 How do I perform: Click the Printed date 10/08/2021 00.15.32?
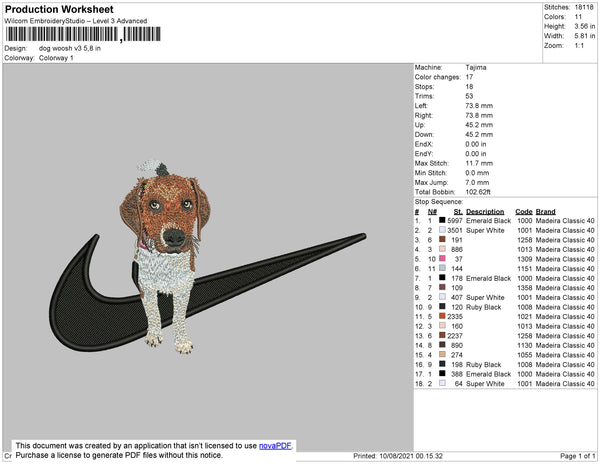coord(411,456)
